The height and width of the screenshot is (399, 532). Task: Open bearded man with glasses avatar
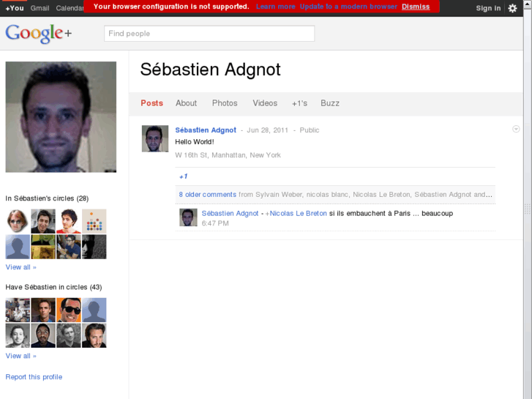coord(43,335)
